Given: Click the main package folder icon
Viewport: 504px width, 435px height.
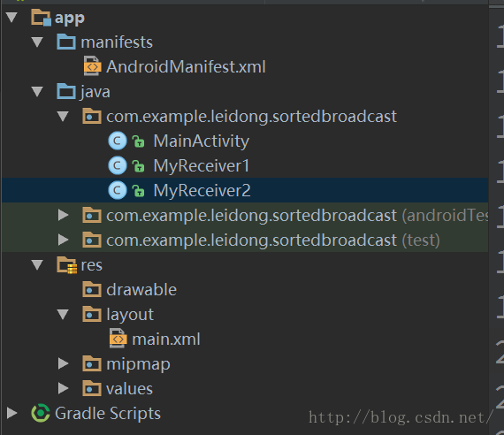Looking at the screenshot, I should tap(92, 116).
